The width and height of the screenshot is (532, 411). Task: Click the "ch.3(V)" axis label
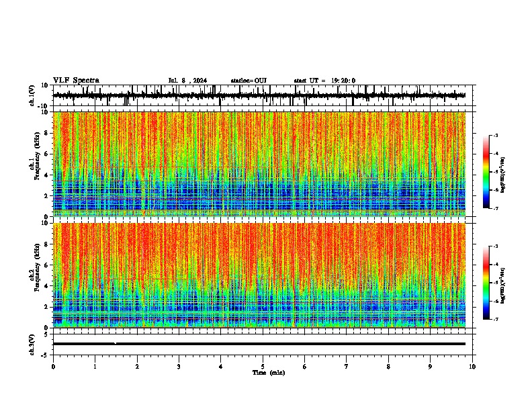tap(32, 345)
